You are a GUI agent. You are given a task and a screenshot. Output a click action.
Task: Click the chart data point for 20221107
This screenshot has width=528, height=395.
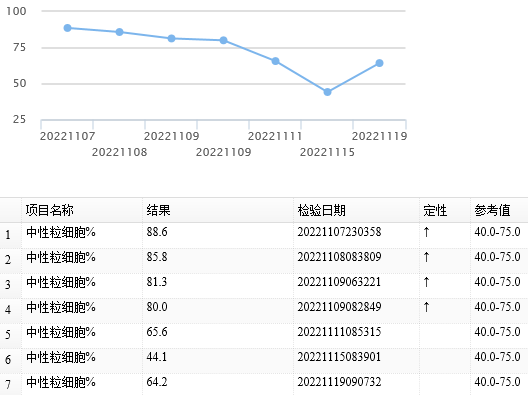tap(67, 28)
